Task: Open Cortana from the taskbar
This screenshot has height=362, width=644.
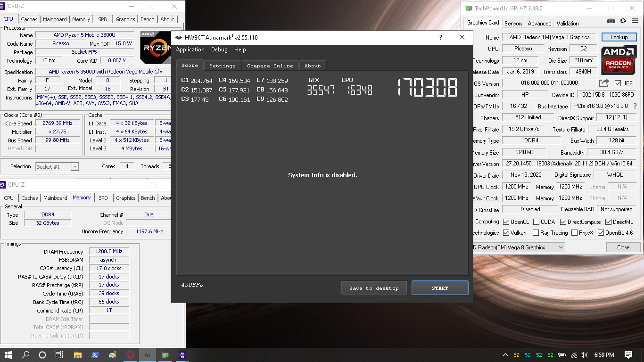Action: (x=42, y=355)
